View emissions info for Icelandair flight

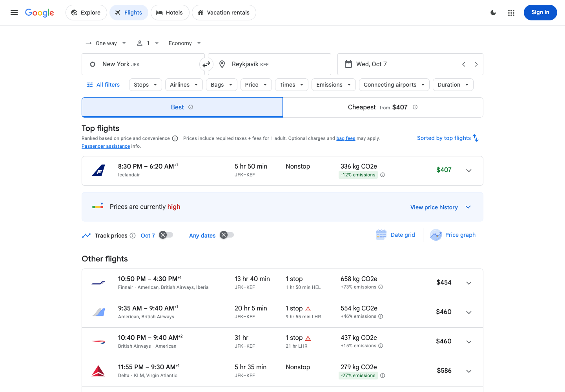pos(383,175)
